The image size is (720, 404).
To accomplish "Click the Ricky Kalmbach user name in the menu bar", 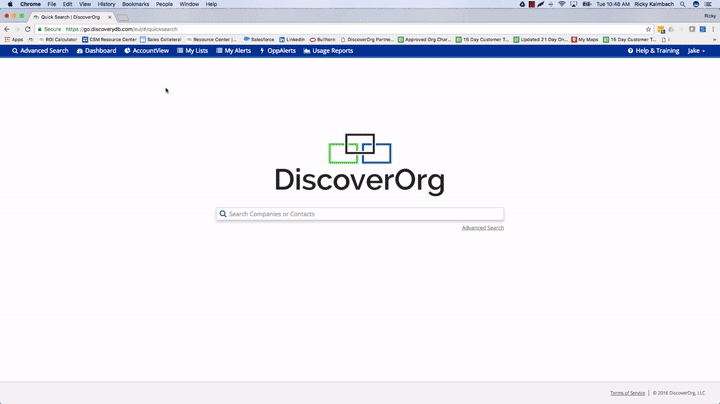I will point(654,4).
